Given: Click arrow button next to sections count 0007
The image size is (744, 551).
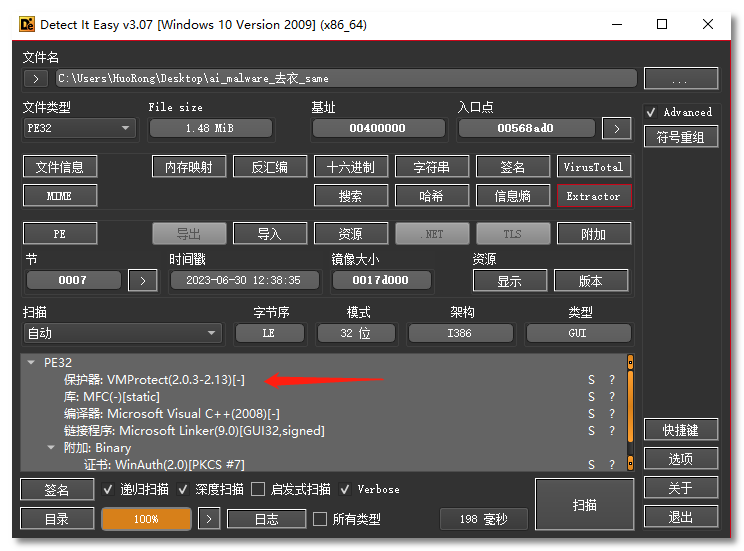Looking at the screenshot, I should pyautogui.click(x=143, y=280).
